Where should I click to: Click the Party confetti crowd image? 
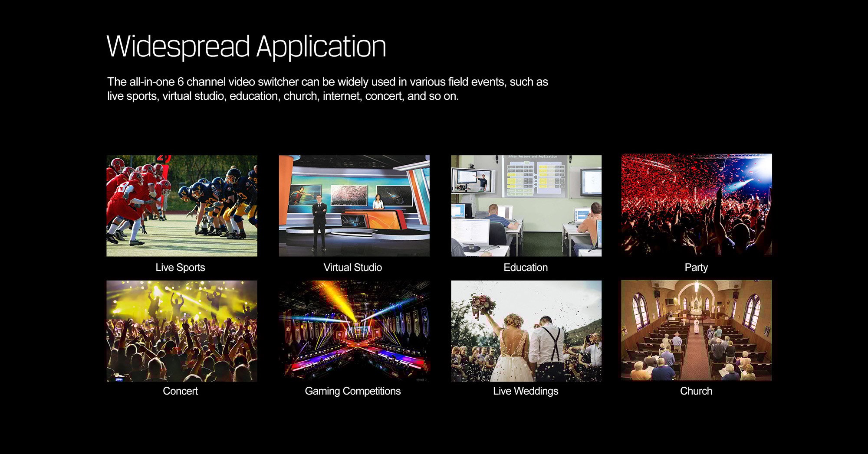pos(696,205)
